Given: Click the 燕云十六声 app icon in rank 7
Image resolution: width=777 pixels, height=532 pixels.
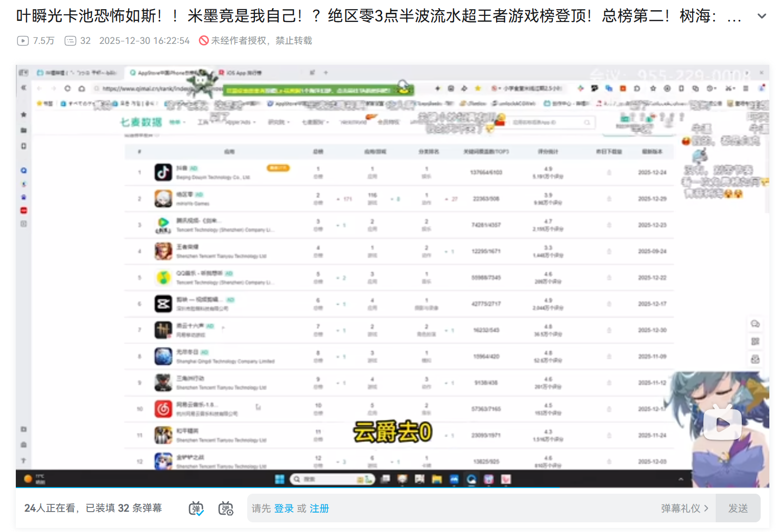Looking at the screenshot, I should (163, 330).
